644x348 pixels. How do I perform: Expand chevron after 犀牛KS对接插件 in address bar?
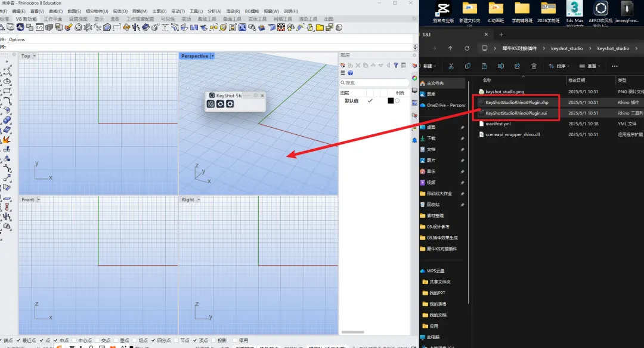(544, 48)
